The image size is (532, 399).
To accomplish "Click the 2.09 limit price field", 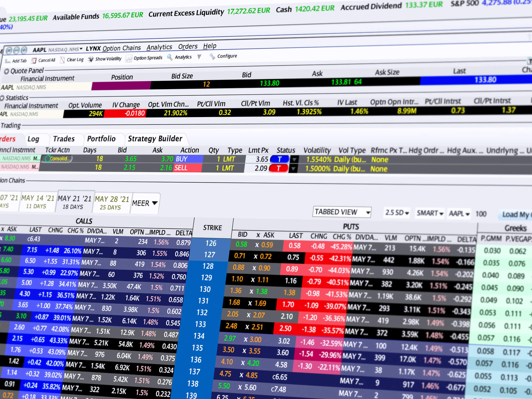I will point(256,168).
